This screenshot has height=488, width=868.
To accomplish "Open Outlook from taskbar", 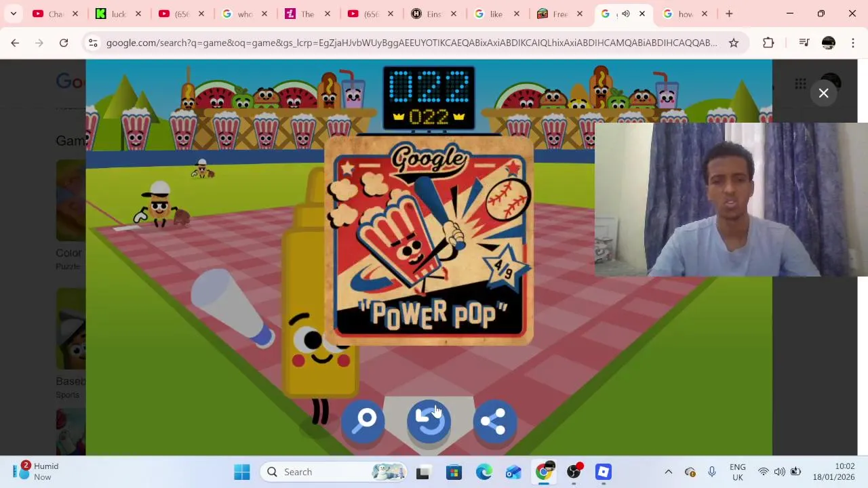I will click(x=513, y=472).
